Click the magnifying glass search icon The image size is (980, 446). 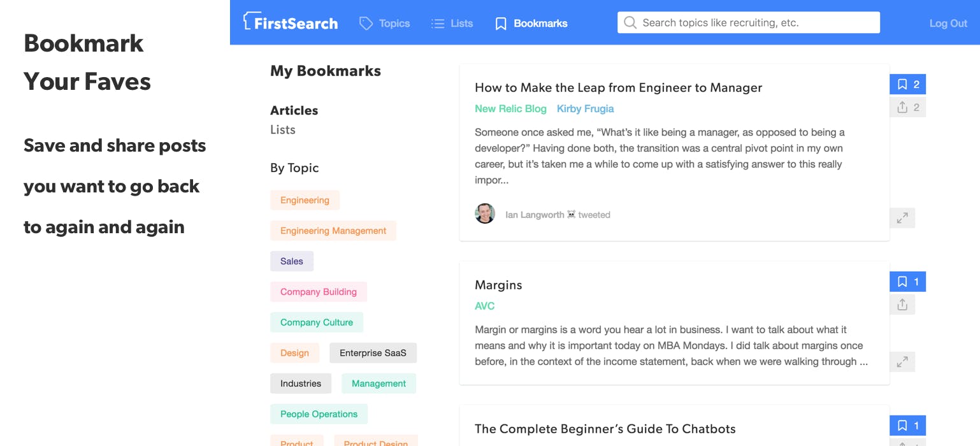630,23
